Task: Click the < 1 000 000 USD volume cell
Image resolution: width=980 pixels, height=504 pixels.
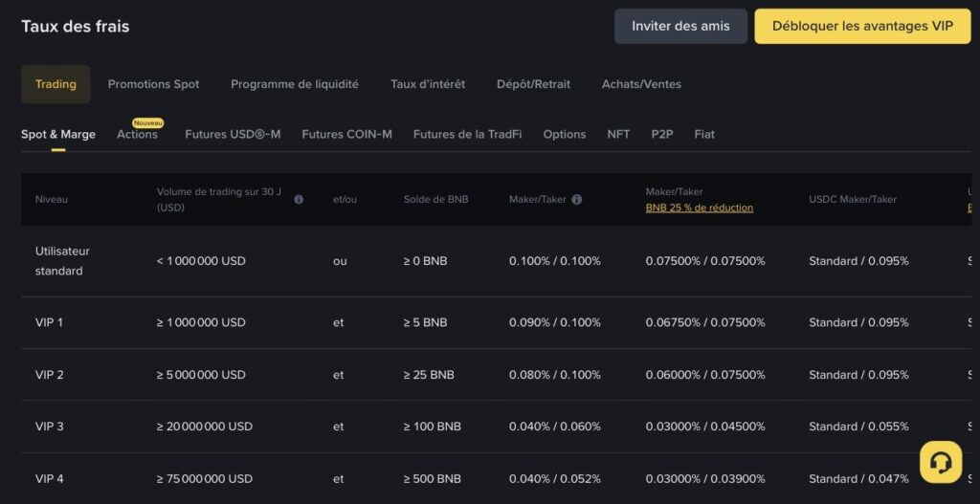Action: [201, 261]
